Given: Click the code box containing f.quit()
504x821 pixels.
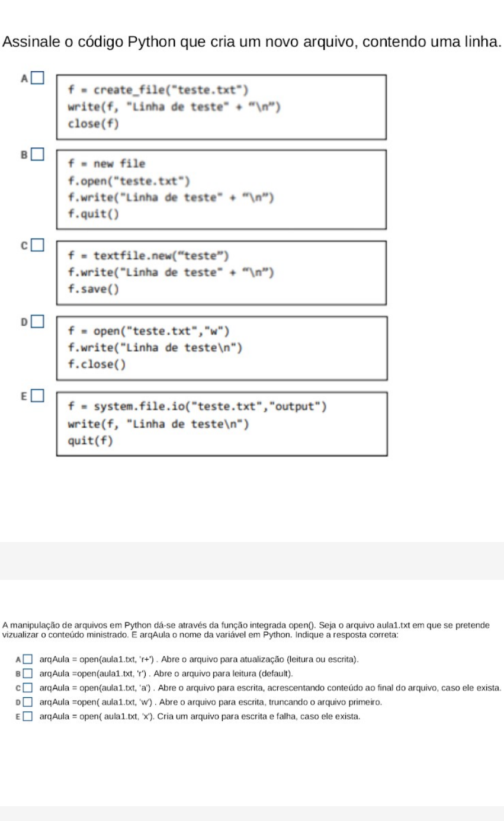Looking at the screenshot, I should point(221,188).
